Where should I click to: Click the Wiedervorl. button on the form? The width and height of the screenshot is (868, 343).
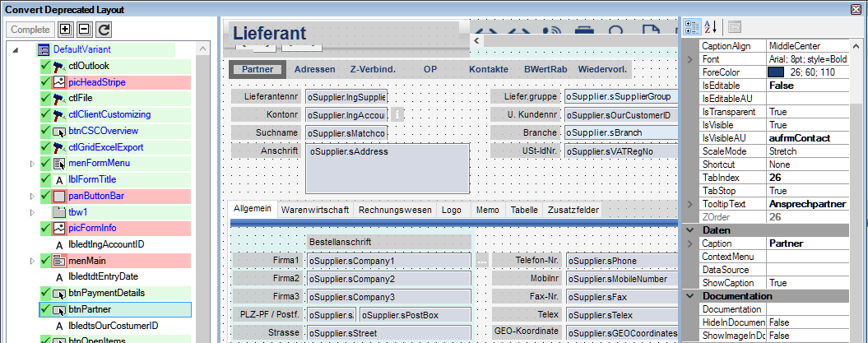(x=602, y=69)
